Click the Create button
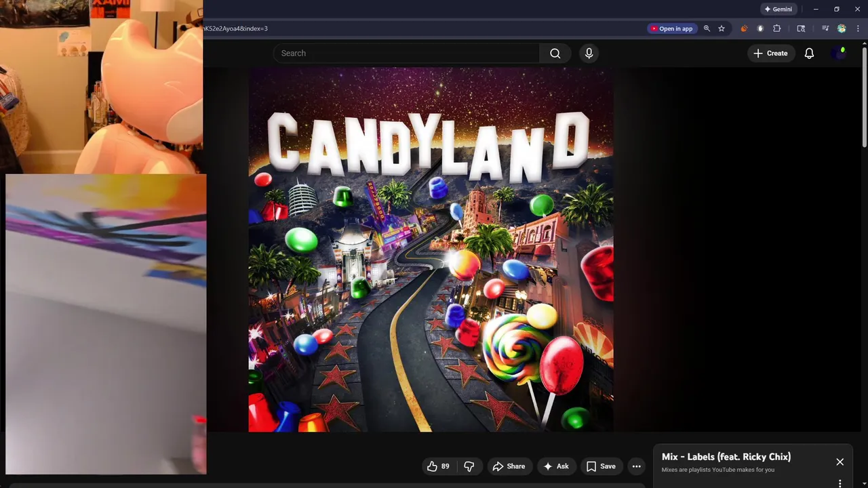The height and width of the screenshot is (488, 868). (x=770, y=53)
